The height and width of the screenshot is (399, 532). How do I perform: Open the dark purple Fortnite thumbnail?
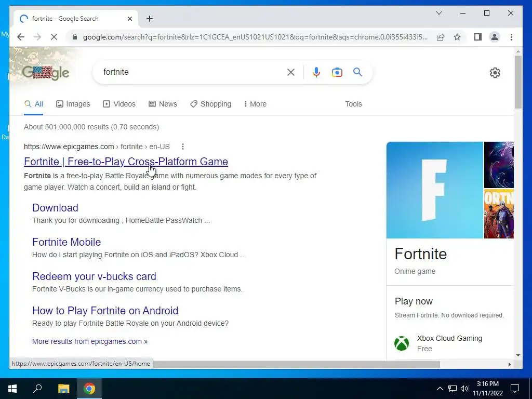click(x=499, y=165)
